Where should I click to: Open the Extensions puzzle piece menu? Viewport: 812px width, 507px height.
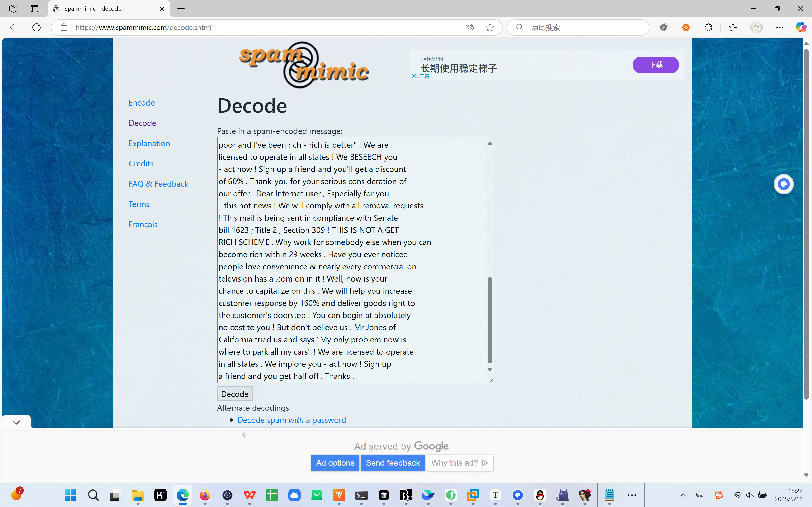tap(708, 27)
